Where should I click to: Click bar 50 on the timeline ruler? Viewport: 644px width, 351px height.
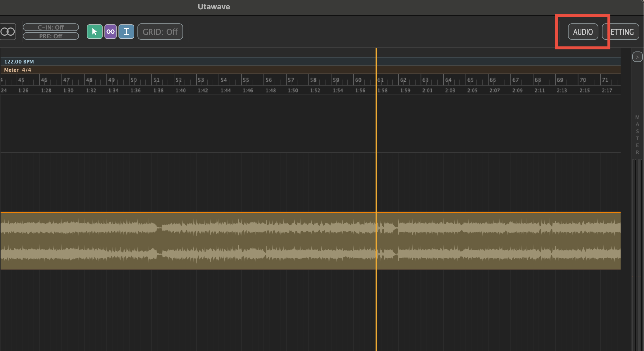[x=134, y=80]
